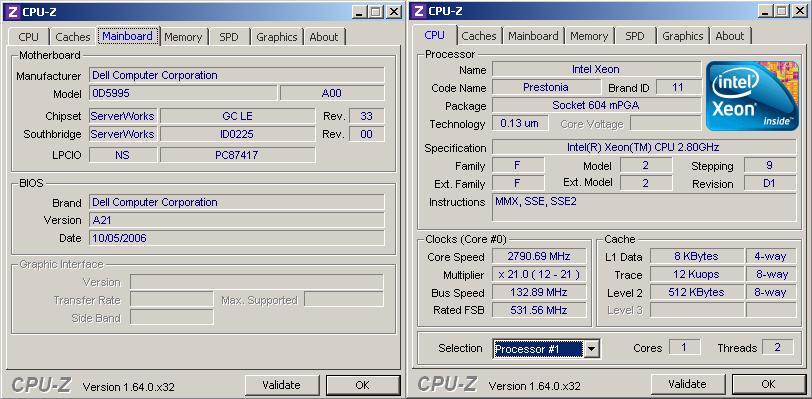Click BIOS brand Dell Computer Corporation field
This screenshot has width=812, height=399.
click(237, 202)
